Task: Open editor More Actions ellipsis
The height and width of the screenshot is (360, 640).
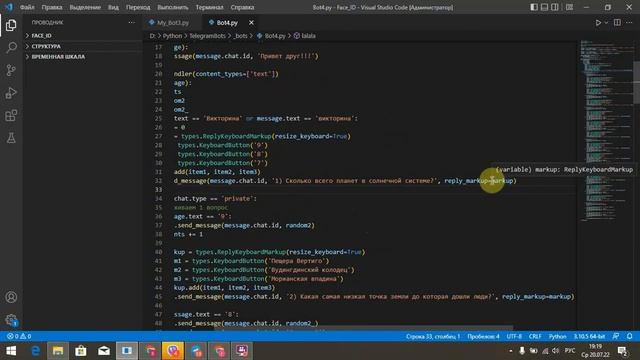Action: point(629,23)
